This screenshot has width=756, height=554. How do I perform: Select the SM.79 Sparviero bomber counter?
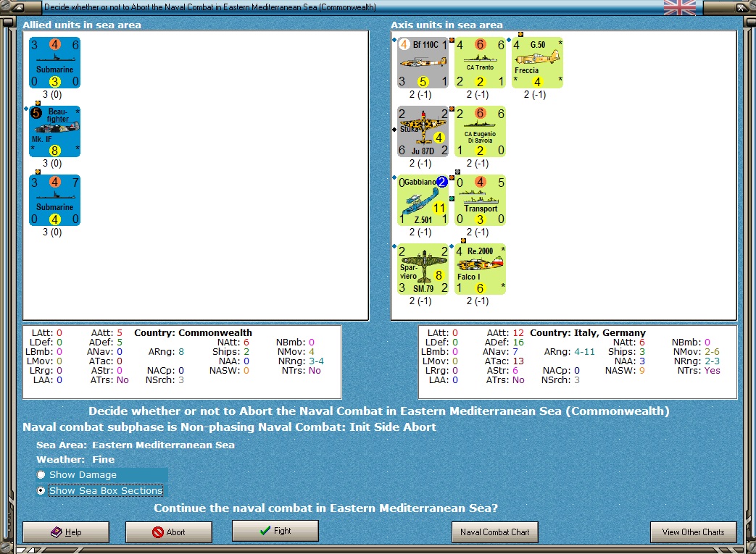[x=423, y=269]
